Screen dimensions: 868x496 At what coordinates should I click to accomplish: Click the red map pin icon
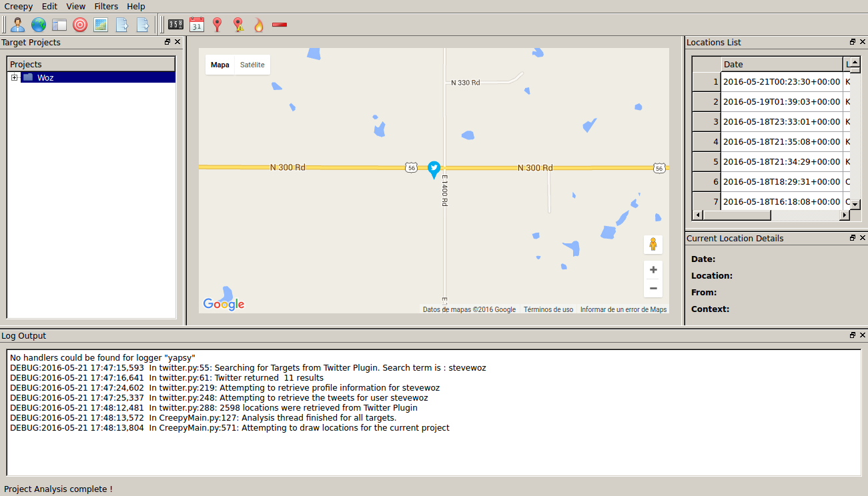tap(217, 25)
